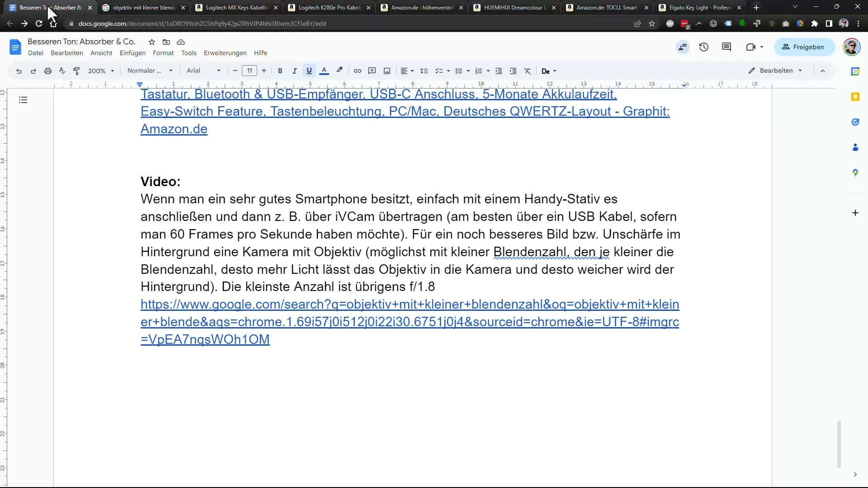Screen dimensions: 868x488
Task: Drag the zoom level slider at 200%
Action: tap(101, 70)
